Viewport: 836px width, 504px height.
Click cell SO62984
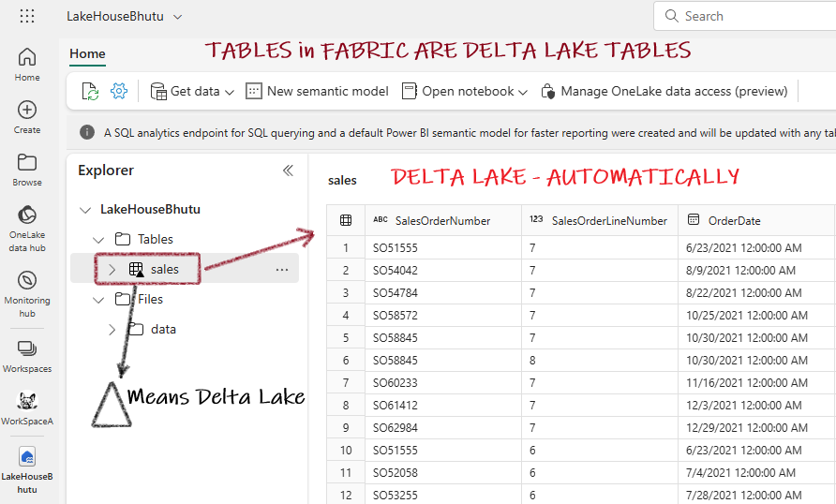[443, 428]
